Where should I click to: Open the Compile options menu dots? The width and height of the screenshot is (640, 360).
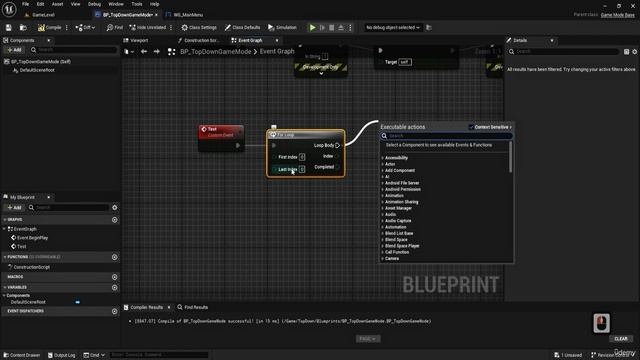pyautogui.click(x=67, y=27)
